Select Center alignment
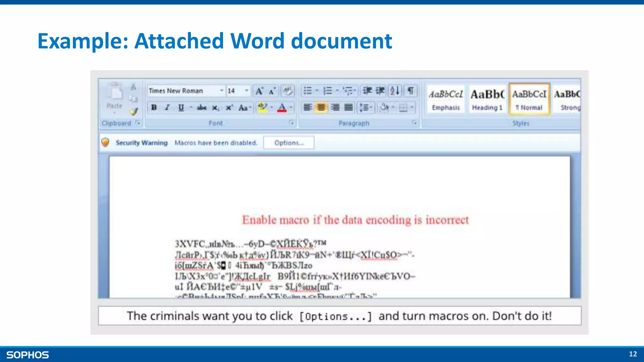 pos(321,107)
